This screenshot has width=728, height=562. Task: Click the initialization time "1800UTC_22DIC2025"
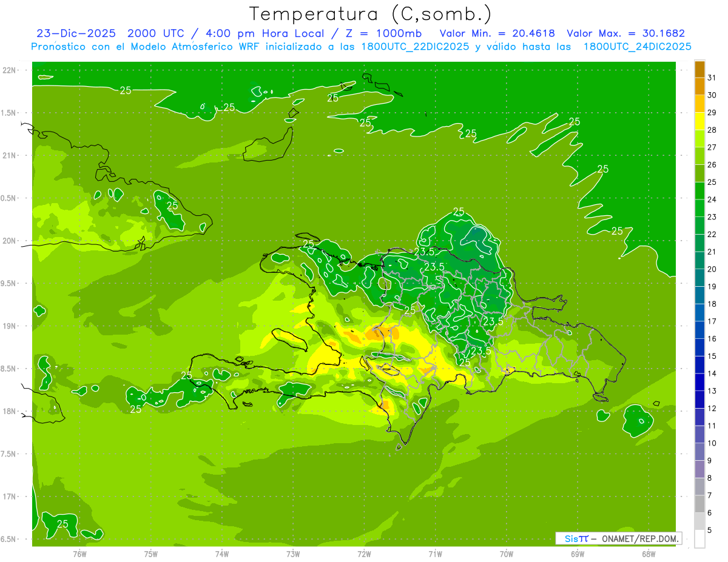click(416, 47)
